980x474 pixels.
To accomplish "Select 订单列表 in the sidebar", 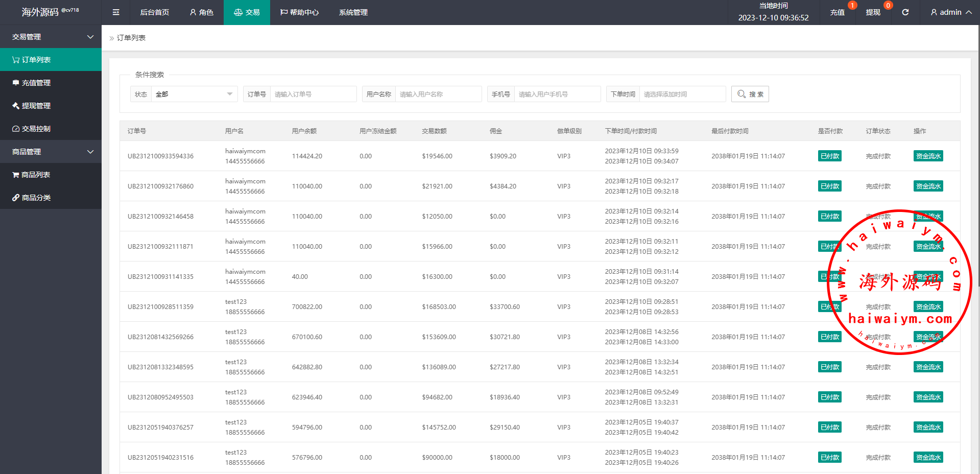I will 36,60.
